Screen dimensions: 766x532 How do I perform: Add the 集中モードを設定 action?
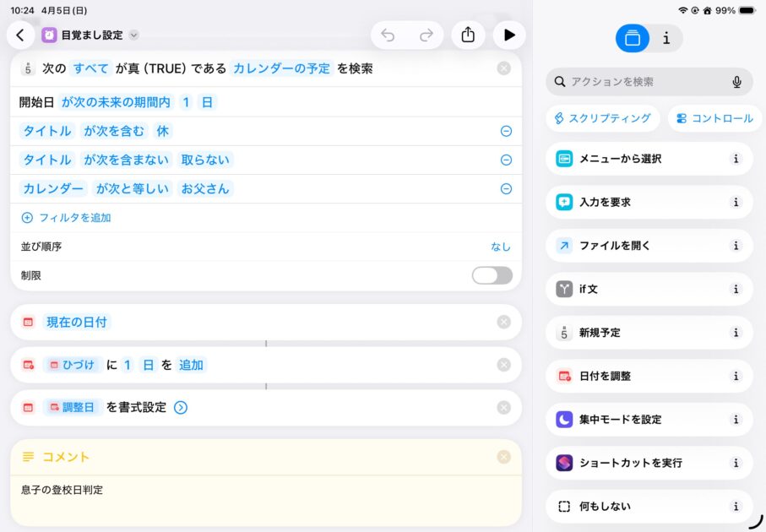point(620,420)
